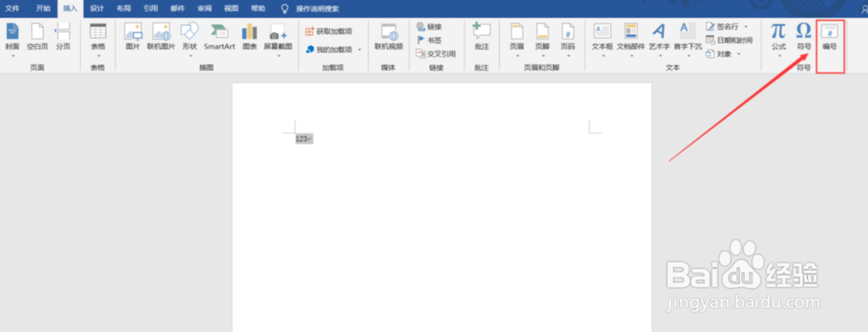Insert date and time (日期和时间)
Viewport: 868px width, 332px height.
729,41
